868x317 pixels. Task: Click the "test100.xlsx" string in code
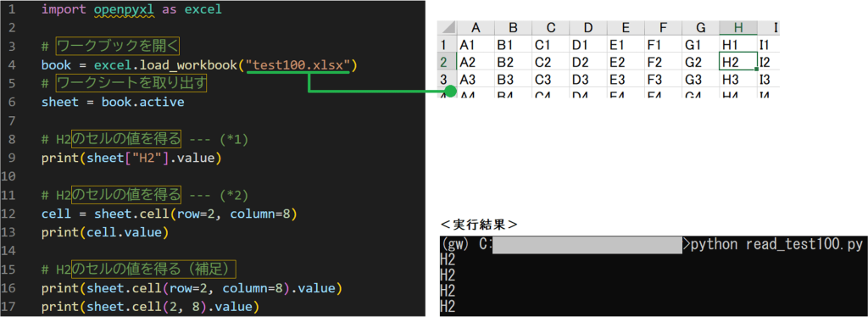tap(298, 66)
